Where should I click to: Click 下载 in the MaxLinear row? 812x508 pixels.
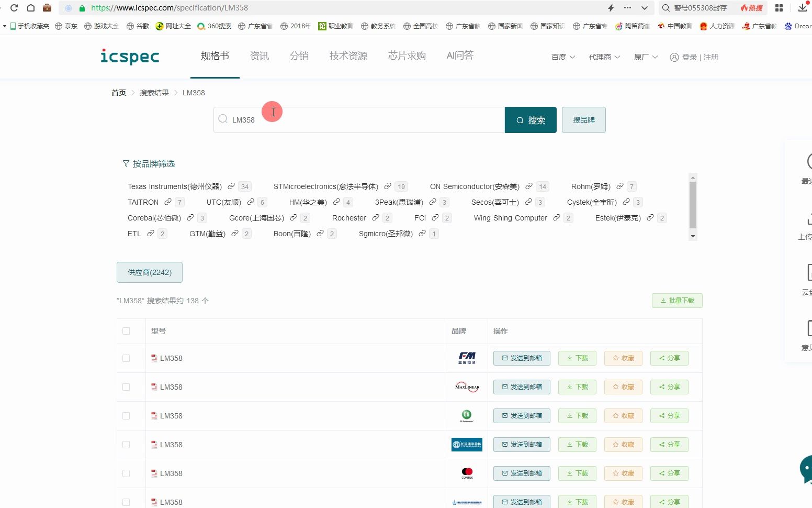(577, 387)
